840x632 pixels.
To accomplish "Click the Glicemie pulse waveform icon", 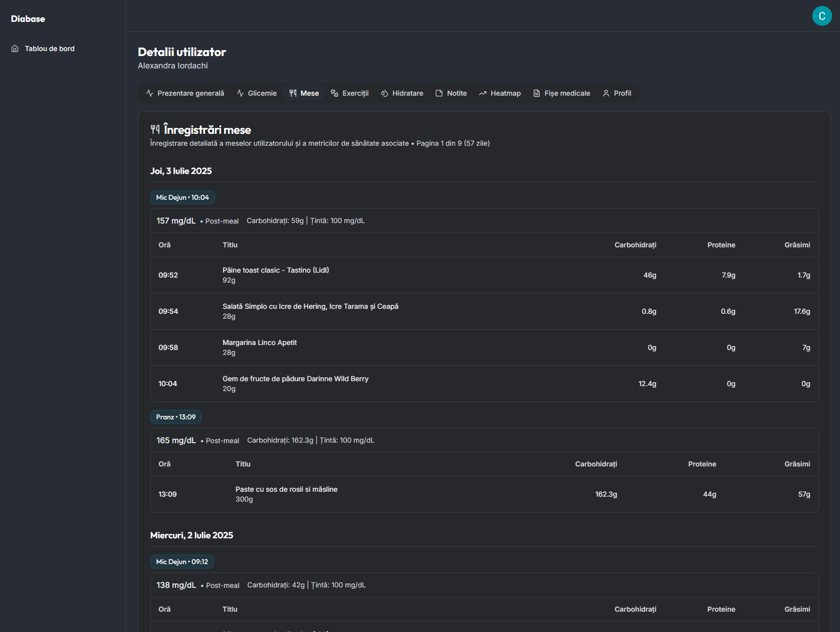I will pos(240,93).
